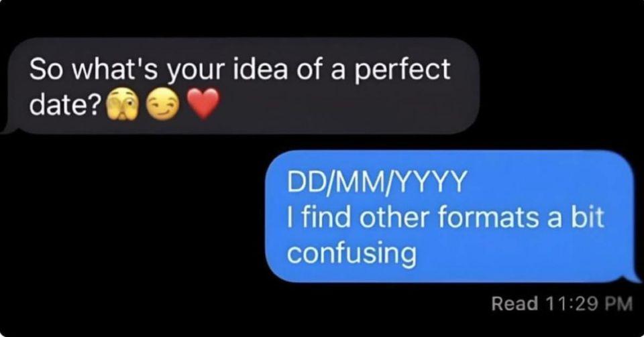Click the red heart emoji
644x337 pixels.
tap(203, 105)
